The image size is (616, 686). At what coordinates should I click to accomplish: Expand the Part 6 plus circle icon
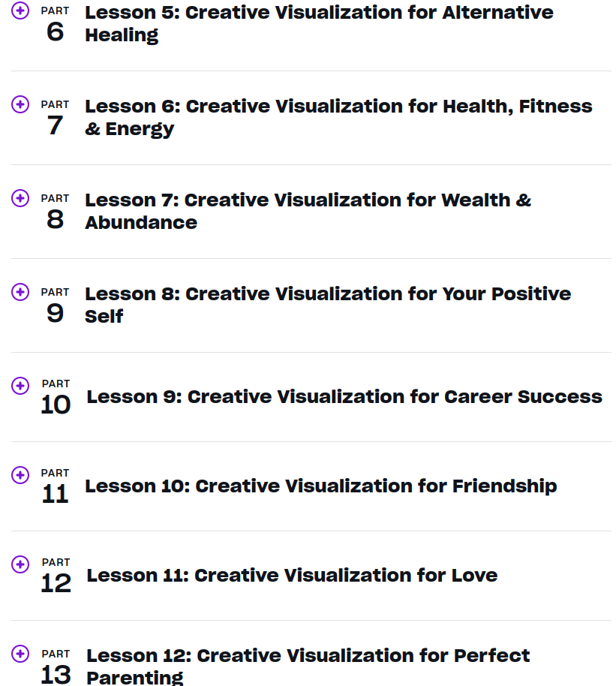point(20,11)
